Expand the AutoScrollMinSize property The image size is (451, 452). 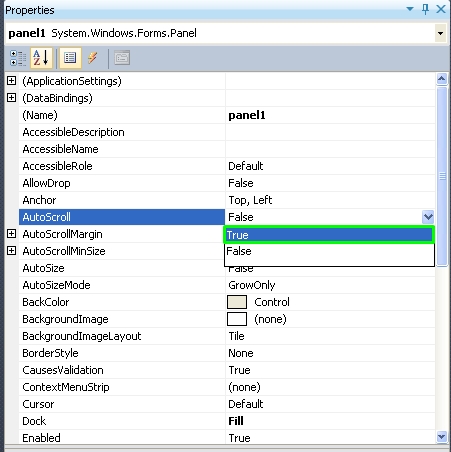pyautogui.click(x=11, y=251)
